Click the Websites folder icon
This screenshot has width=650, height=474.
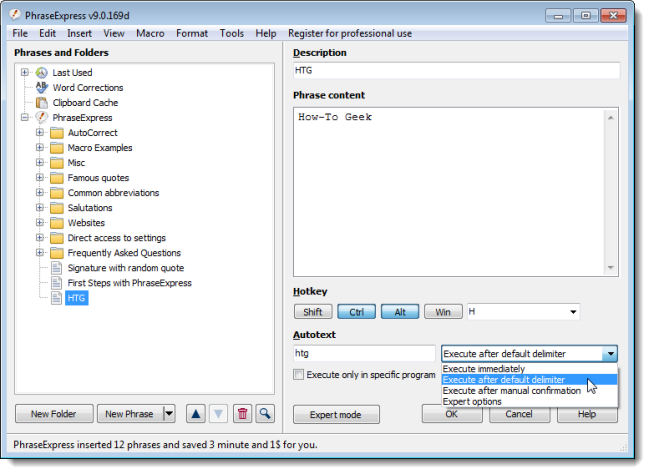coord(57,223)
